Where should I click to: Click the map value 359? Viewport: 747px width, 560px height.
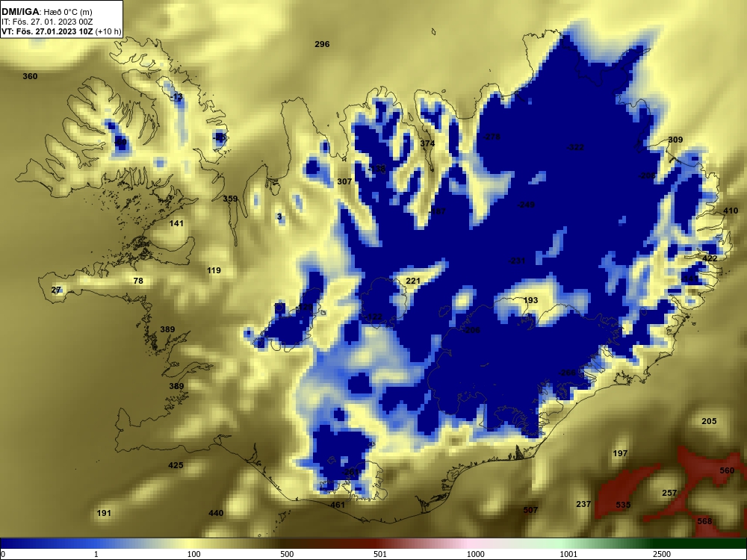(x=230, y=199)
